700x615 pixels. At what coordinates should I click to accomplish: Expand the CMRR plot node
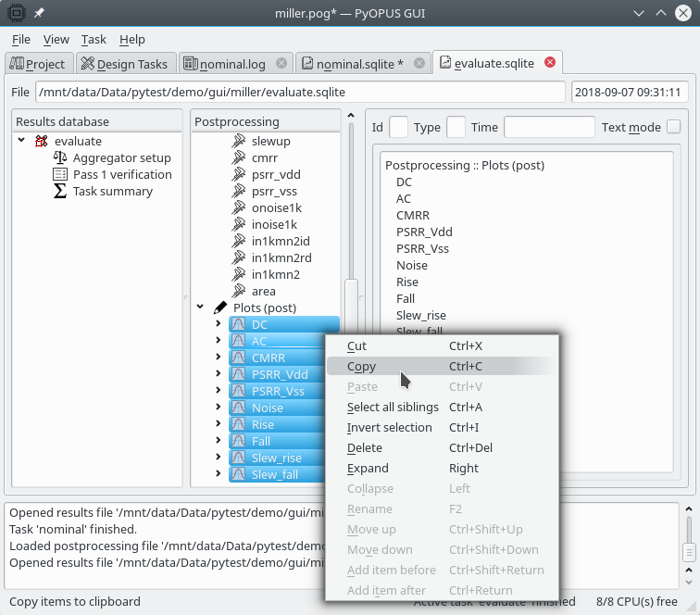219,358
